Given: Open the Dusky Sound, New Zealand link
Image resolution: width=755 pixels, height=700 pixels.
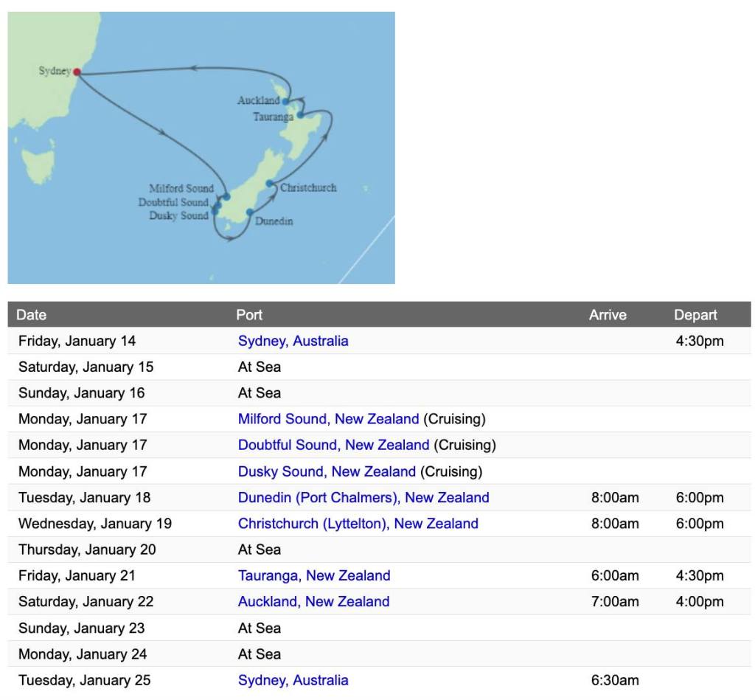Looking at the screenshot, I should (327, 471).
